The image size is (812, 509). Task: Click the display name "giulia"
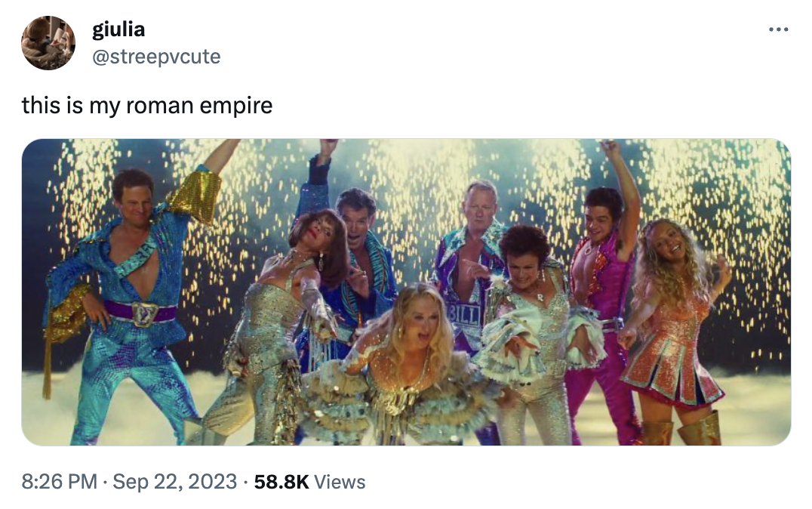point(118,29)
